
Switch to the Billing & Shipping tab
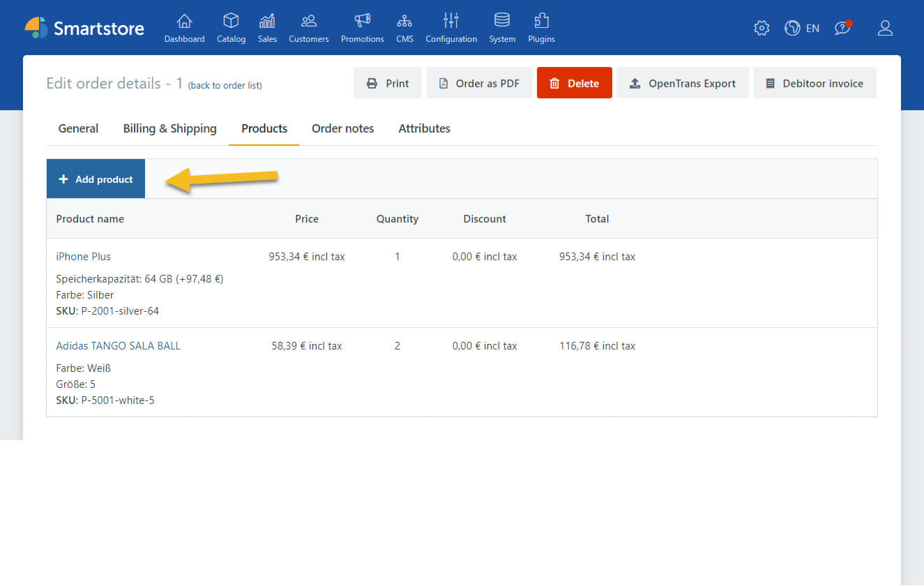(x=169, y=128)
